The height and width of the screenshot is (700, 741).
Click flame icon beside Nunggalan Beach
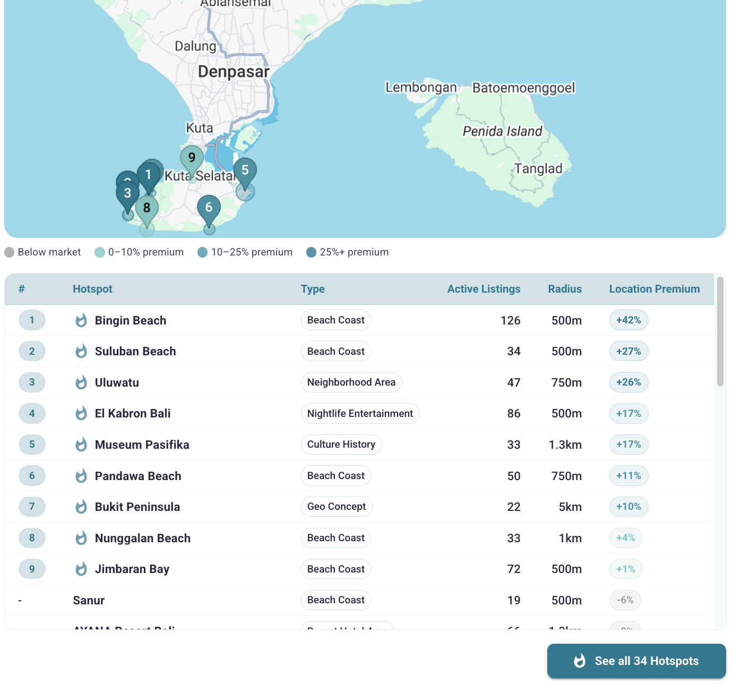click(x=81, y=538)
